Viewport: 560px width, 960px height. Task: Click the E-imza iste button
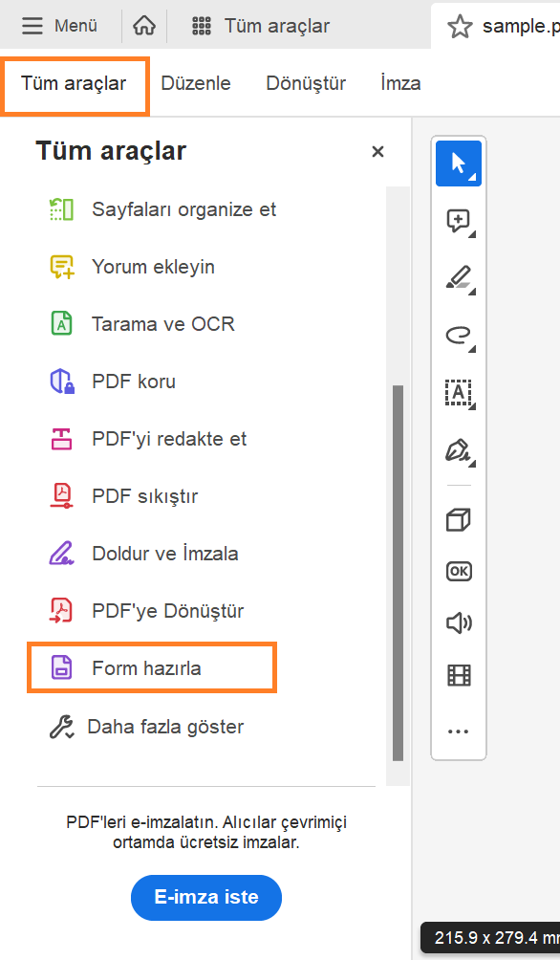coord(205,898)
